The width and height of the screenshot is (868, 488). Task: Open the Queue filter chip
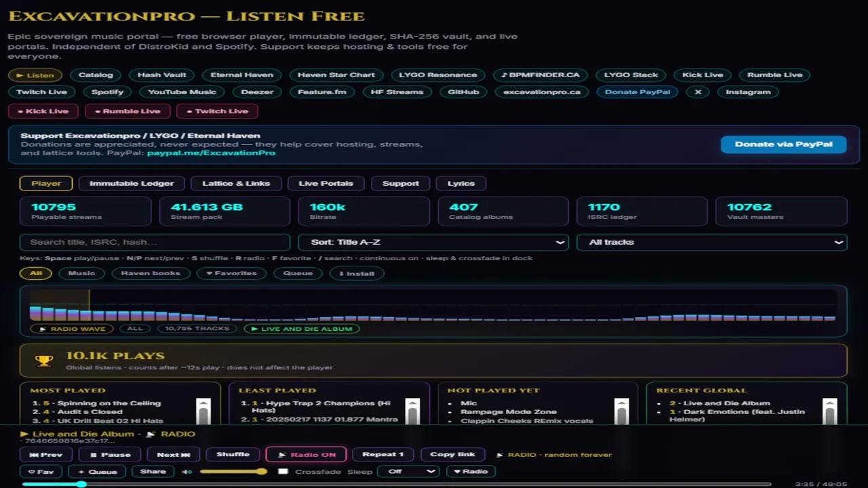(298, 273)
